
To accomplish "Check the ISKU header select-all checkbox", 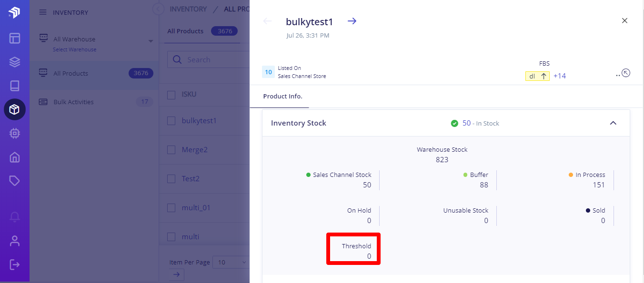I will pos(171,95).
